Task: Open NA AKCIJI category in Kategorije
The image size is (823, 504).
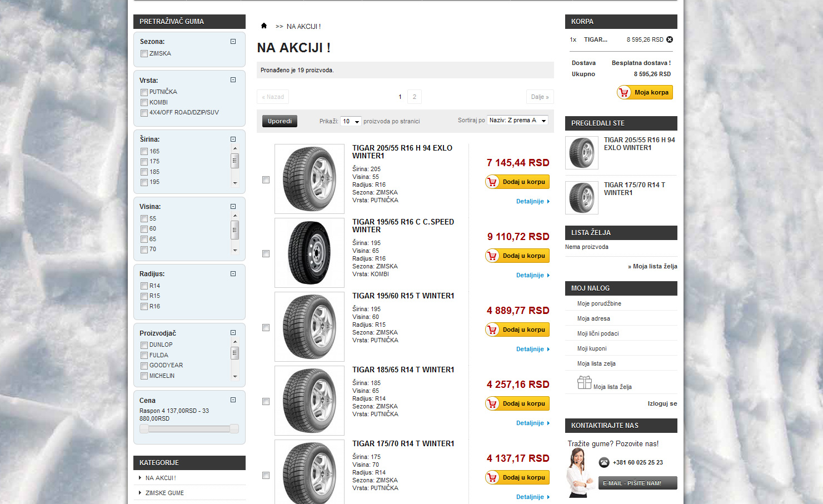Action: click(x=161, y=478)
